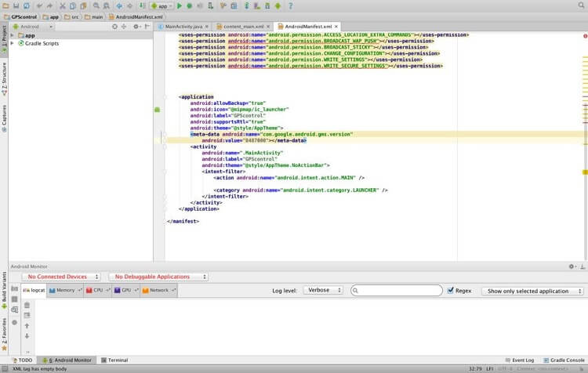Click the Redo arrow icon
The height and width of the screenshot is (373, 588).
49,5
